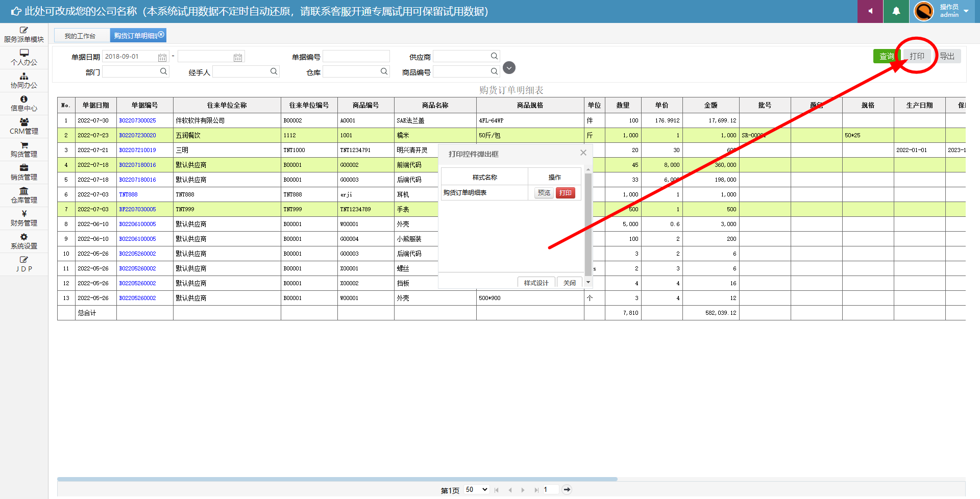
Task: Go to the first page
Action: [497, 490]
